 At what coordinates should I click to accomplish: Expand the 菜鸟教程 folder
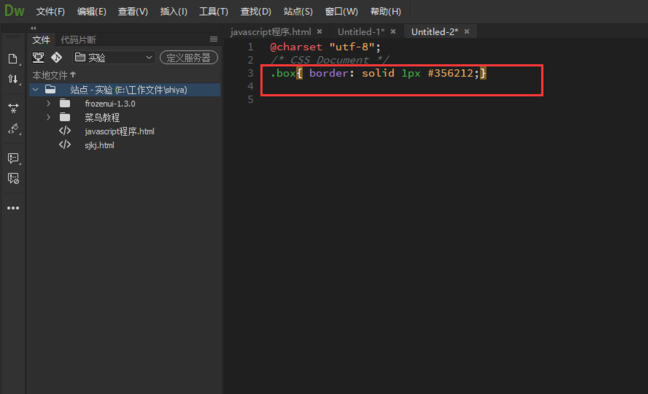point(48,117)
